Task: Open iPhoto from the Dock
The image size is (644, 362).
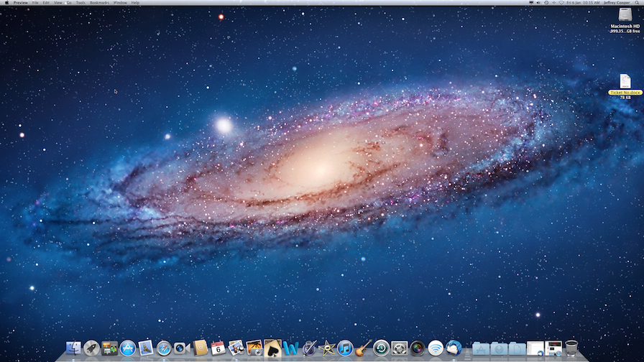Action: point(254,348)
